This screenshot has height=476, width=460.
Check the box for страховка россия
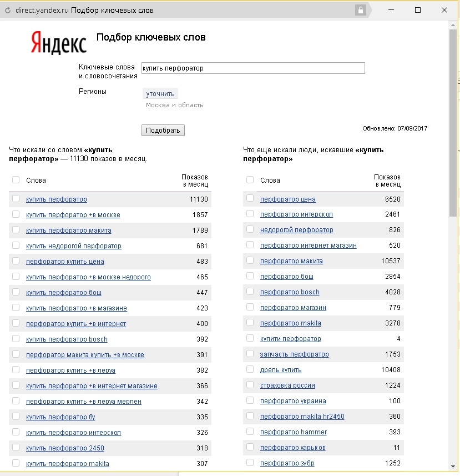point(250,384)
